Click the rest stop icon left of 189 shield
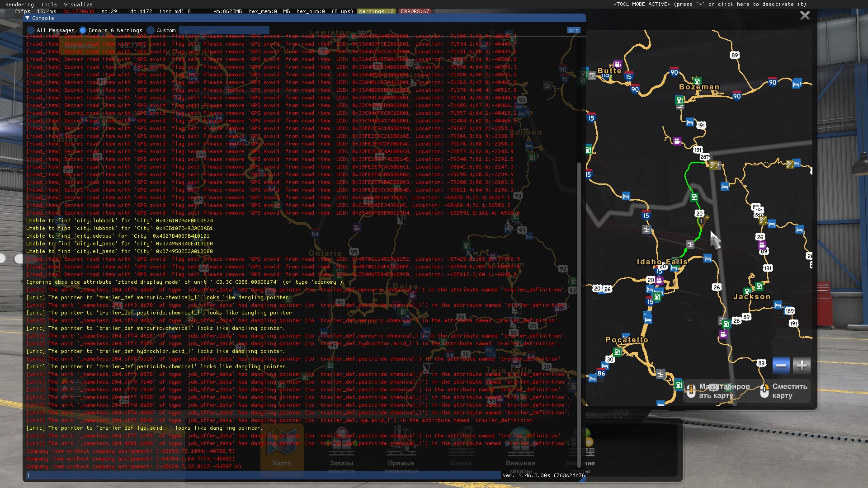Viewport: 868px width, 488px height. tap(778, 305)
